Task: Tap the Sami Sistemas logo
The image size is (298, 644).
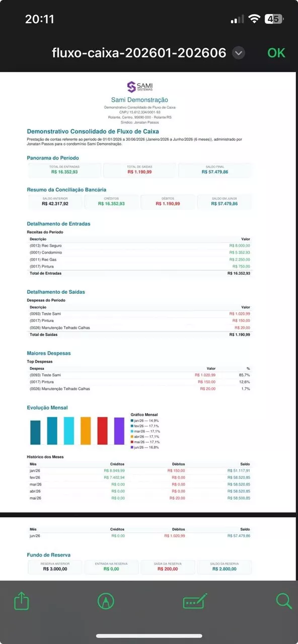Action: (x=139, y=87)
